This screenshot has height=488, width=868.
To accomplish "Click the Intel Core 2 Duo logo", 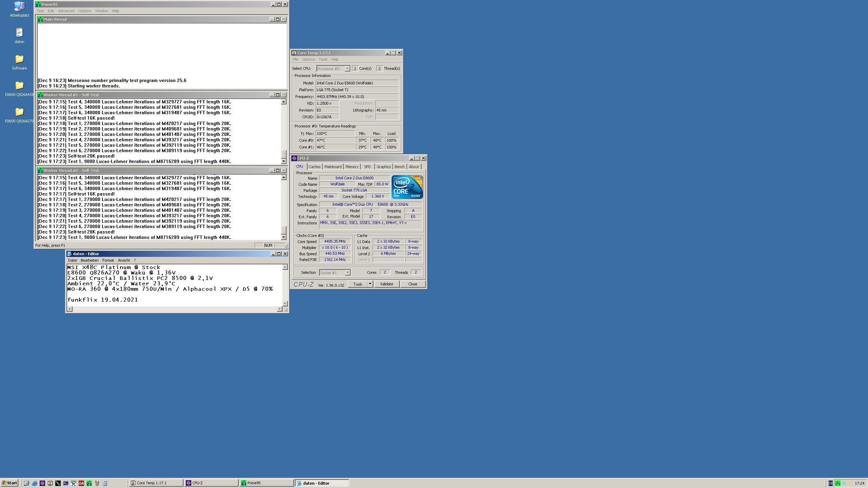I will (407, 187).
